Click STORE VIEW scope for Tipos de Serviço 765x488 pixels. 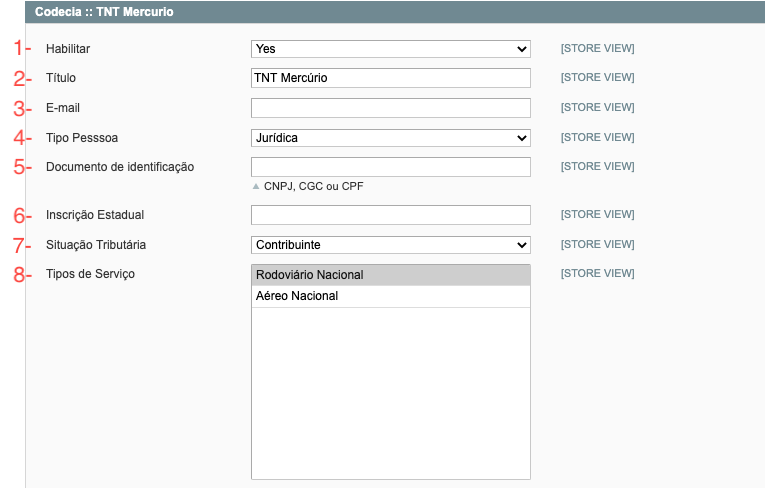point(597,274)
